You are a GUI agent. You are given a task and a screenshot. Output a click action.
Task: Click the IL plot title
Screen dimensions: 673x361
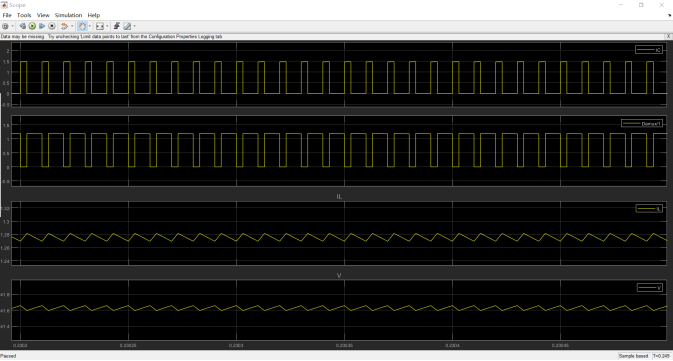click(339, 197)
